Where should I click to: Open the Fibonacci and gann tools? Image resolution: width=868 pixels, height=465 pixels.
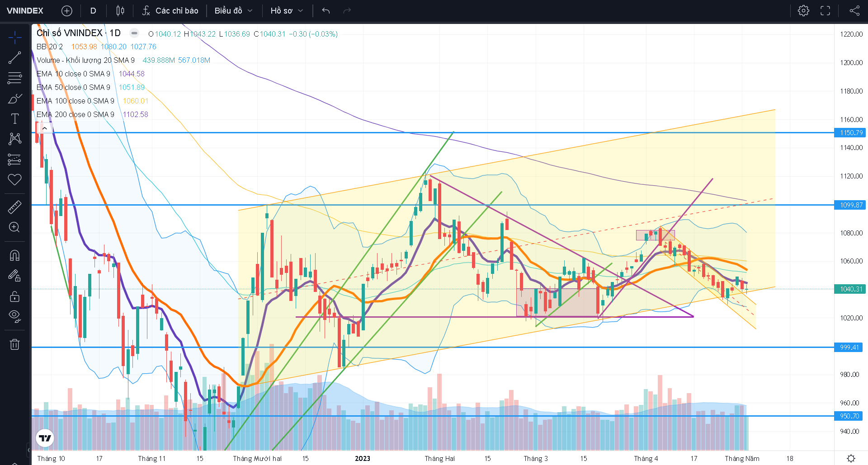point(15,78)
